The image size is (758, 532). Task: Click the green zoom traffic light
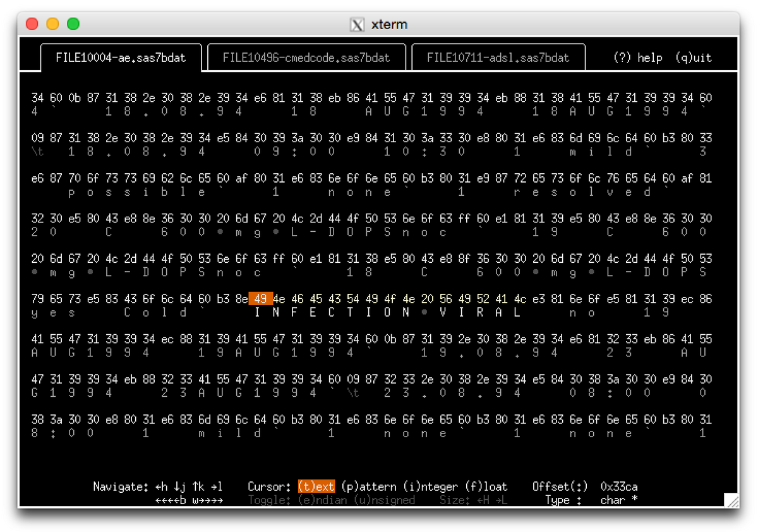(x=73, y=23)
